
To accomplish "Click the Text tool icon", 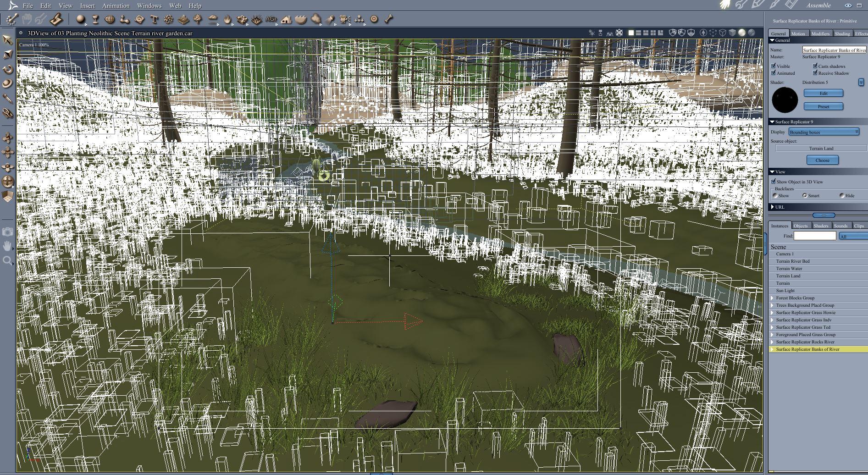I will (154, 19).
